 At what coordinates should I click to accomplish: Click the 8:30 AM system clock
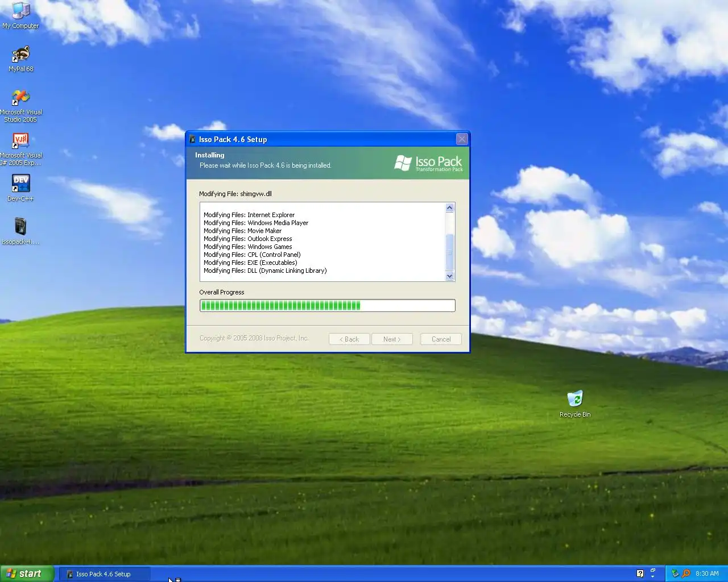[707, 573]
